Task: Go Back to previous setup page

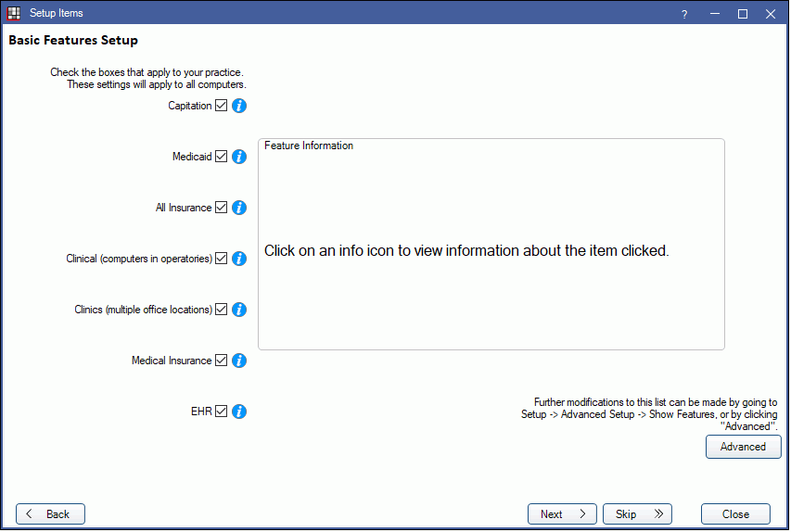Action: click(x=50, y=514)
